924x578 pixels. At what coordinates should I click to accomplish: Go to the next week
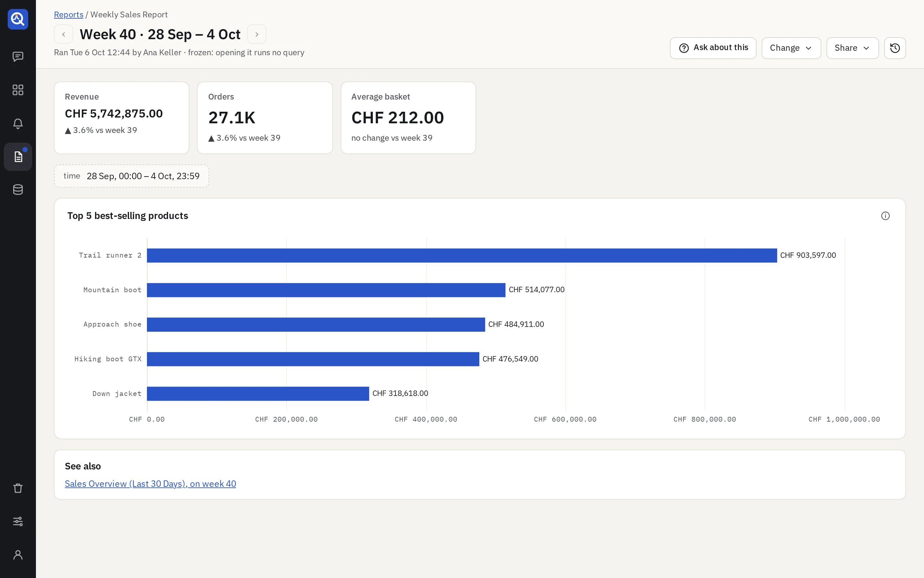(x=257, y=34)
